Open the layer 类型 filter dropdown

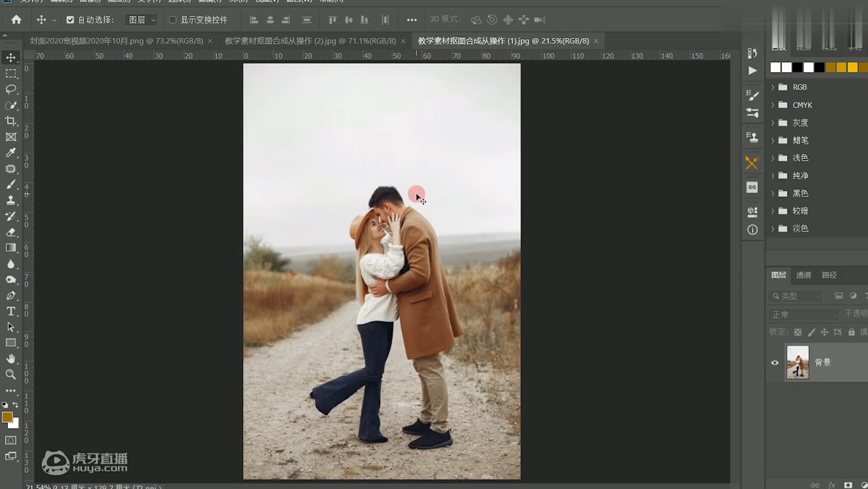point(796,297)
